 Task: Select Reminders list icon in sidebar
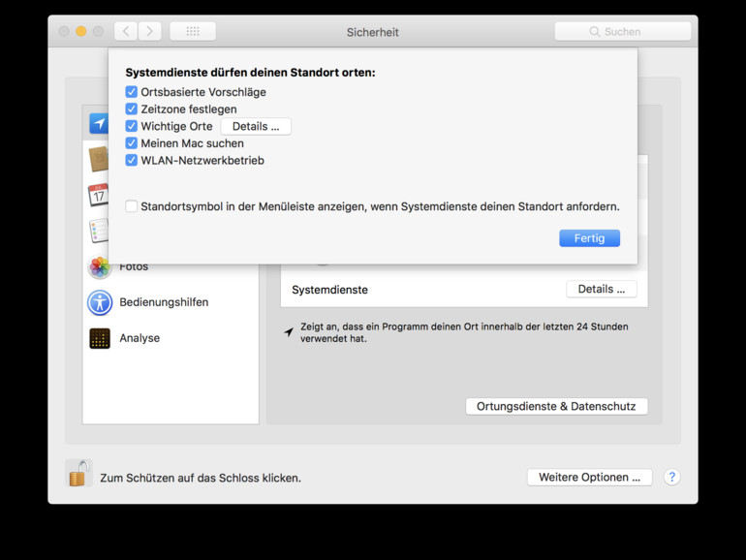click(x=99, y=231)
